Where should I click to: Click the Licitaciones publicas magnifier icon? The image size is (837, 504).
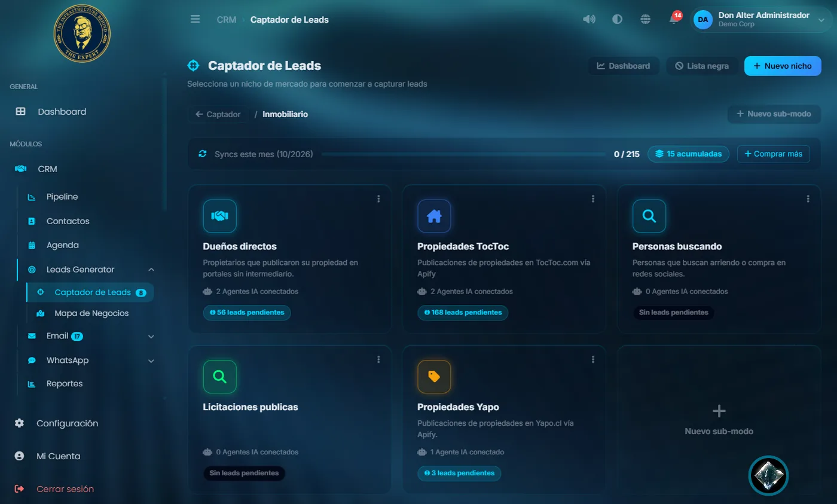pyautogui.click(x=220, y=377)
